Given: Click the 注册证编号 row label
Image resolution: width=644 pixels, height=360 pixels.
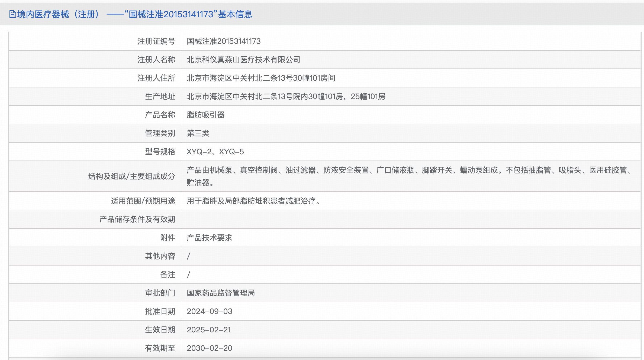Looking at the screenshot, I should (156, 41).
